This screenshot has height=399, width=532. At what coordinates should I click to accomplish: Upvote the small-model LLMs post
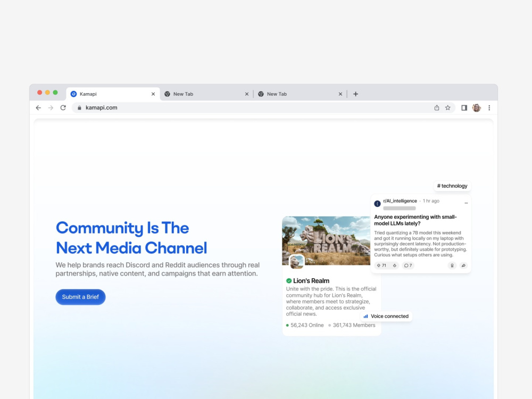click(379, 265)
